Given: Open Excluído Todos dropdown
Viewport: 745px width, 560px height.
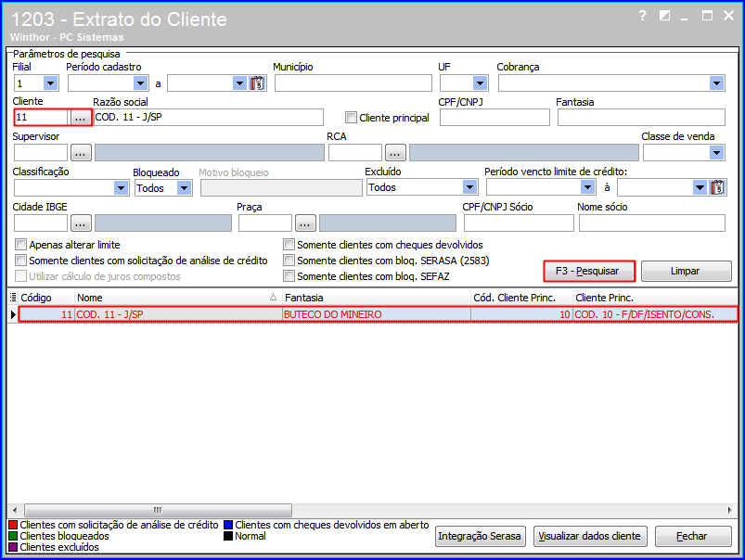Looking at the screenshot, I should click(469, 187).
